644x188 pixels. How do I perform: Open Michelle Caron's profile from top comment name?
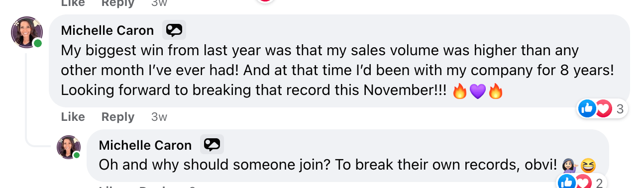(107, 30)
